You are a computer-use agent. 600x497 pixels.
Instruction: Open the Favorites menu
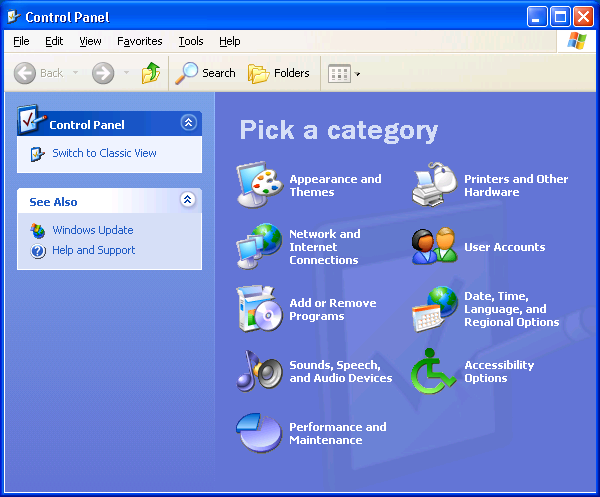140,41
